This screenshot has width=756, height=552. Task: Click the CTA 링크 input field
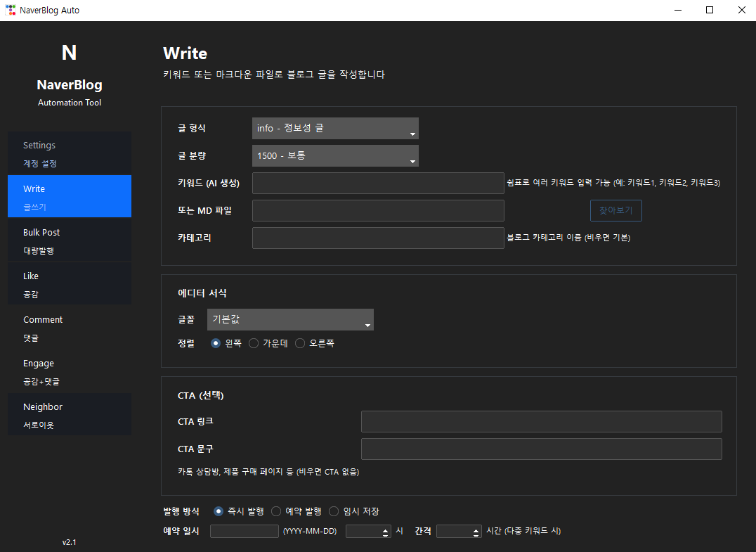pos(542,422)
